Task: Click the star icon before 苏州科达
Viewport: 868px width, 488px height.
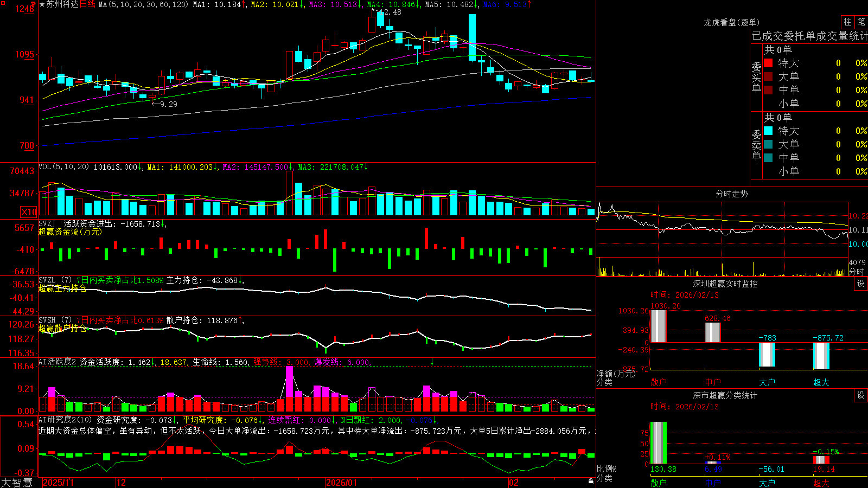Action: click(42, 4)
